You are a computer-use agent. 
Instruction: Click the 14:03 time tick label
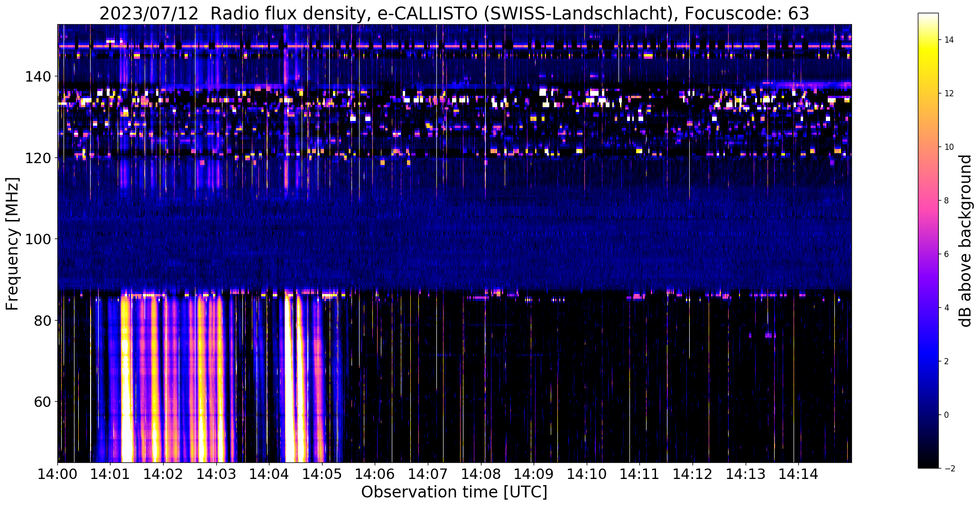[x=216, y=473]
